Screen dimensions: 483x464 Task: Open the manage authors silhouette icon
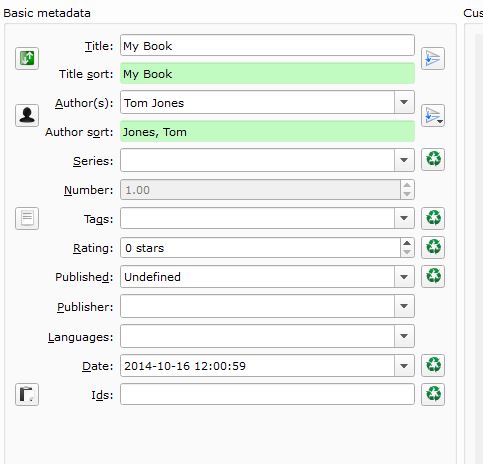point(27,115)
